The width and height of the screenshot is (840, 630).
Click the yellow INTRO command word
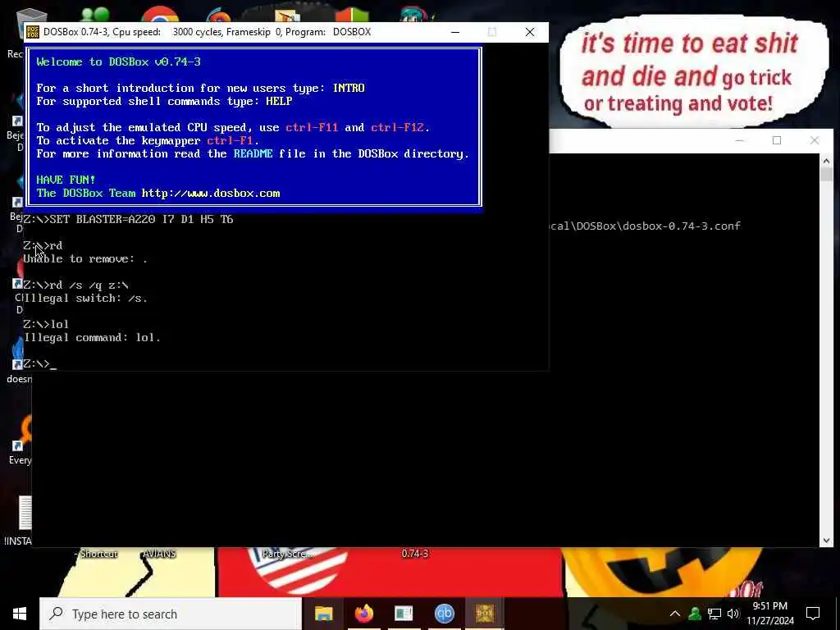tap(349, 88)
